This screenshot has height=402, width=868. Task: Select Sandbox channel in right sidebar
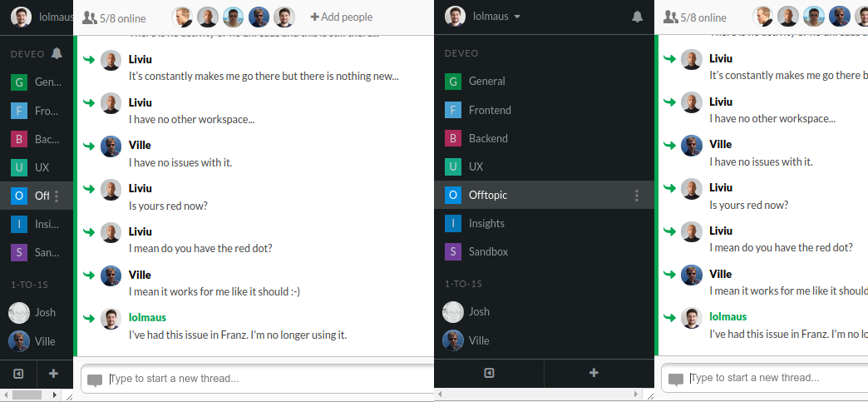click(x=544, y=251)
